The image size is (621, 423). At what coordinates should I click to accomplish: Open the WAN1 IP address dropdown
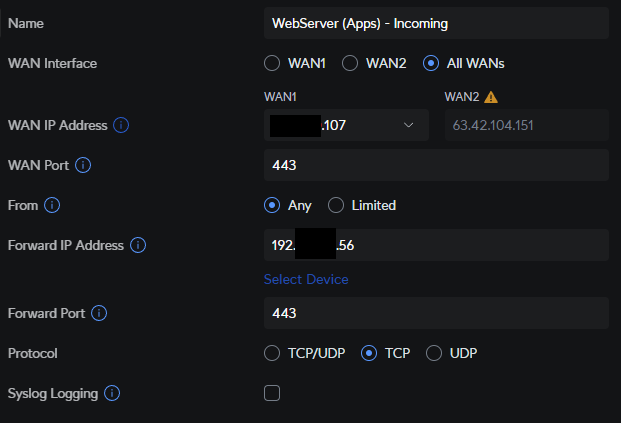[408, 125]
